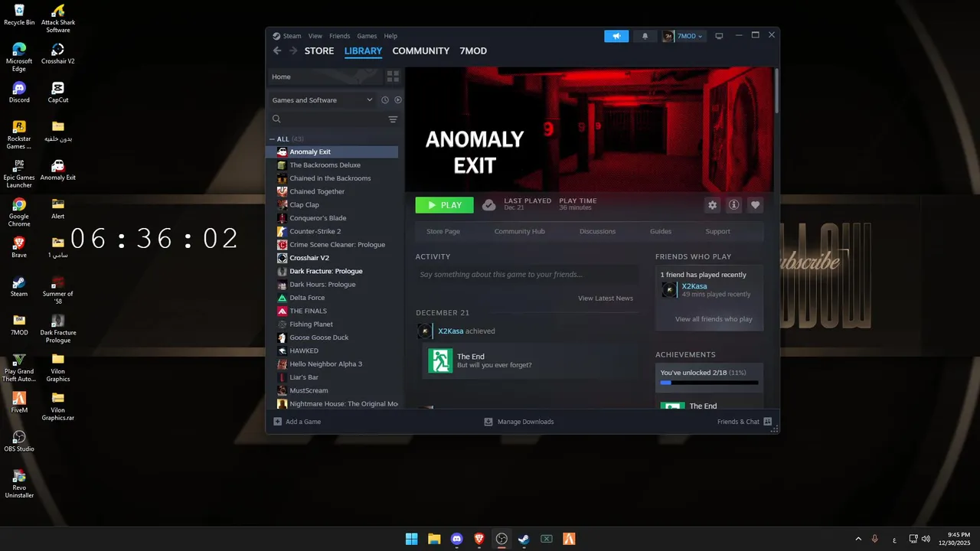Click View all friends who play
The image size is (980, 551).
click(714, 319)
